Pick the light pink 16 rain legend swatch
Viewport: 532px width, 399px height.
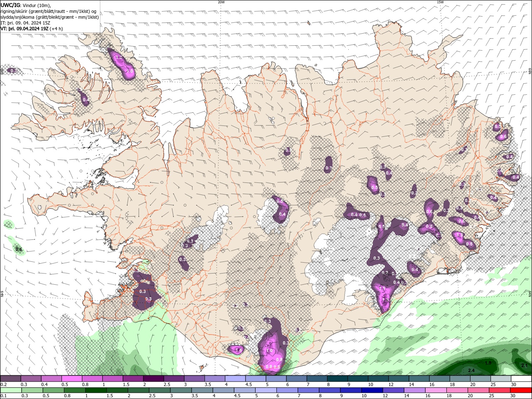[436, 390]
